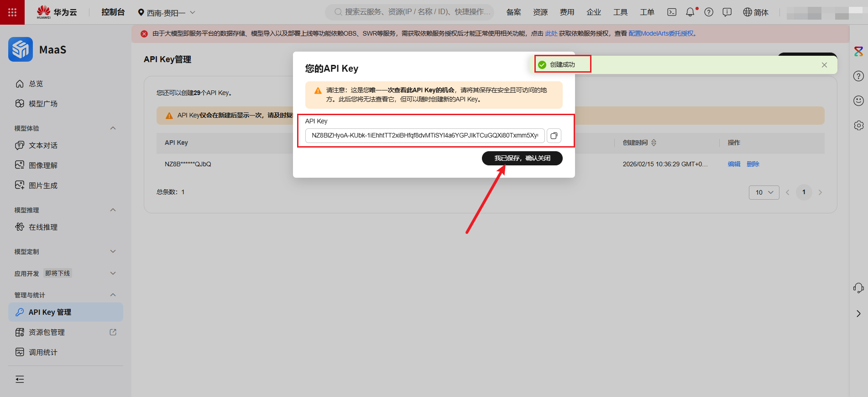This screenshot has width=868, height=397.
Task: Collapse the left navigation menu icon
Action: click(20, 379)
